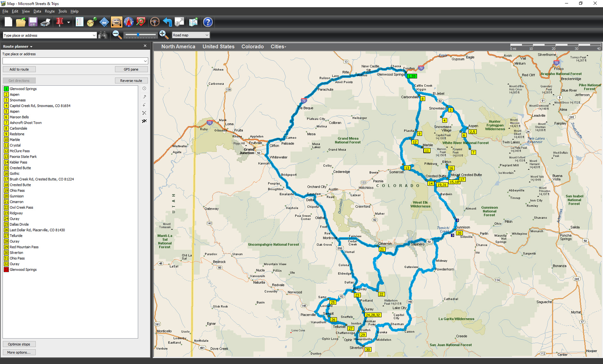Viewport: 603px width, 364px height.
Task: Select stop 7 Ashcroft Ghost Town
Action: pyautogui.click(x=70, y=123)
